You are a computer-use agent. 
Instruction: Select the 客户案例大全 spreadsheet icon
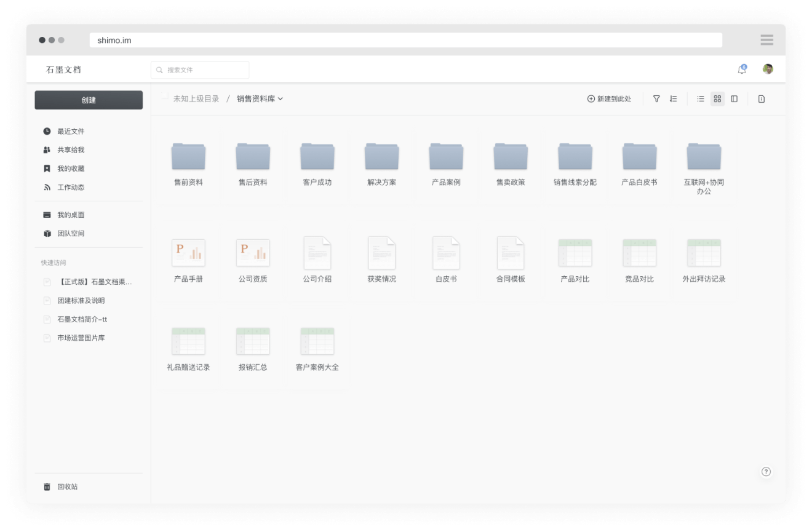click(317, 341)
